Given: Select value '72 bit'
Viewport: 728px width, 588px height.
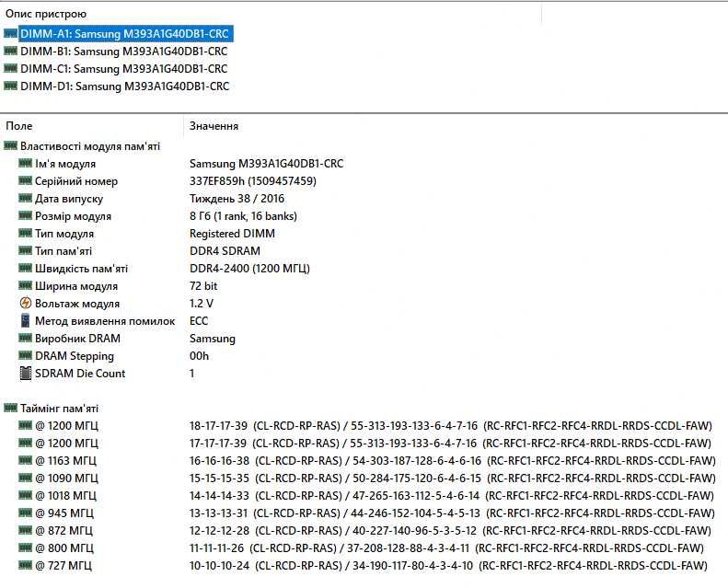Looking at the screenshot, I should click(x=203, y=286).
